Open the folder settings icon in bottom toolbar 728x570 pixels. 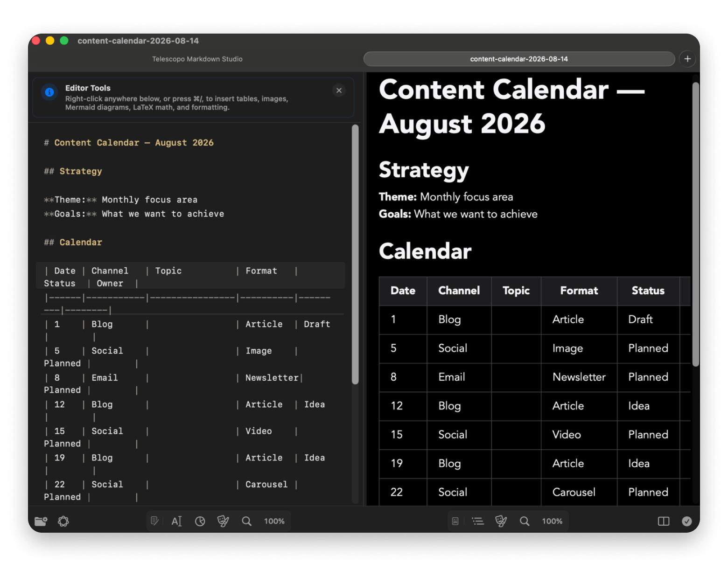[41, 521]
